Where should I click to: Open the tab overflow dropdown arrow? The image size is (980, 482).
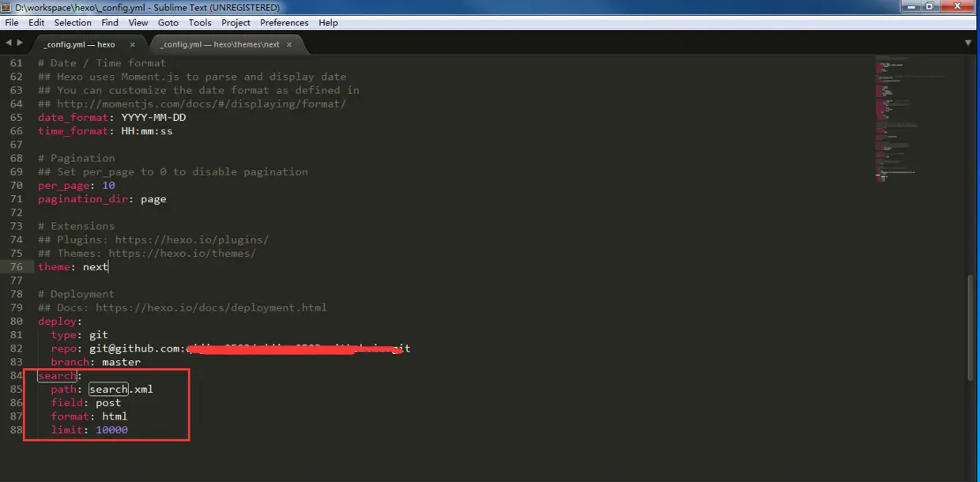tap(968, 43)
